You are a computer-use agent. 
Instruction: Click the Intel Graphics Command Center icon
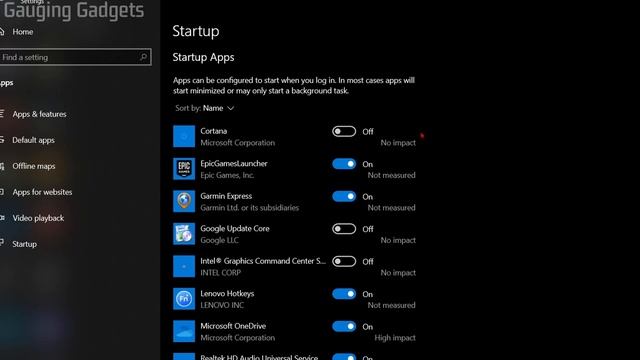pos(184,266)
